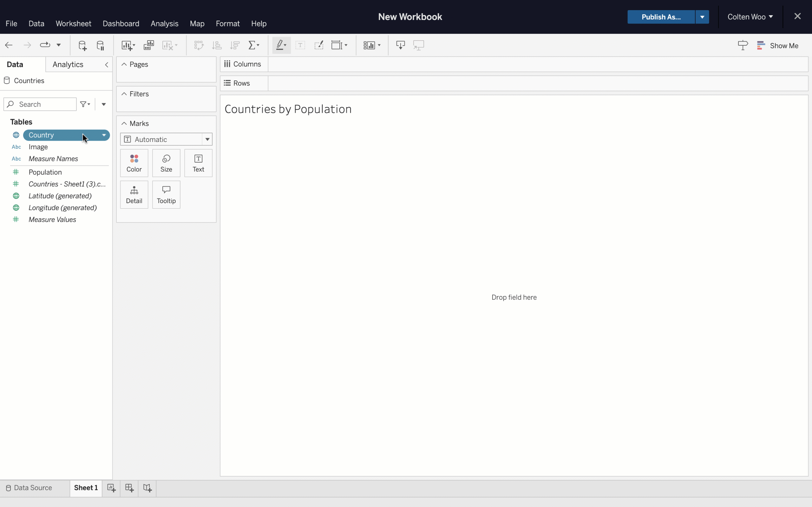This screenshot has width=812, height=507.
Task: Open the Map menu
Action: click(197, 23)
